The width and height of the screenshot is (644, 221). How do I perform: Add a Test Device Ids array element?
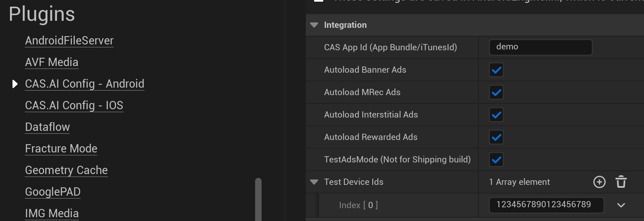599,182
